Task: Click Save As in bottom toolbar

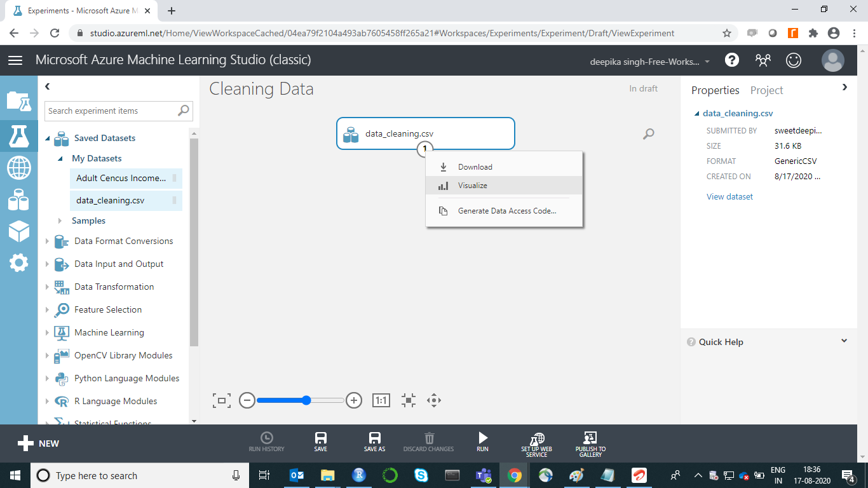Action: tap(375, 442)
